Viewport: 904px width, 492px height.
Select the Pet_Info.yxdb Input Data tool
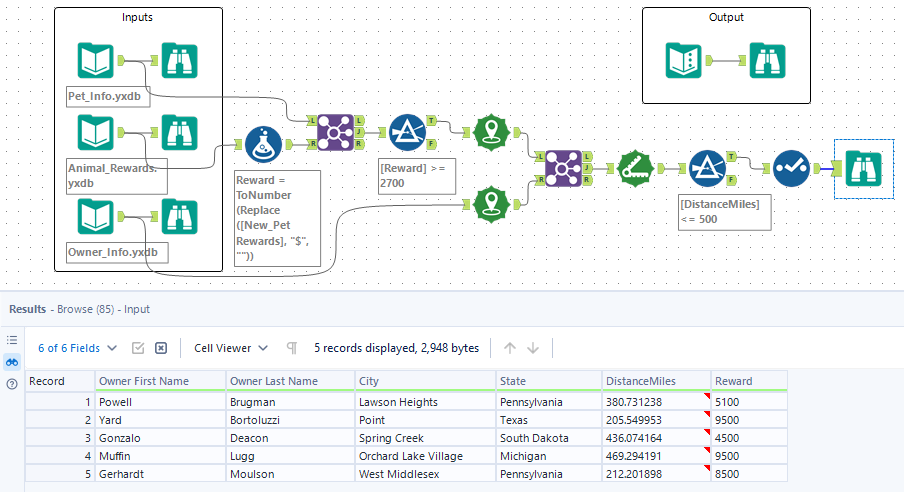pos(96,60)
